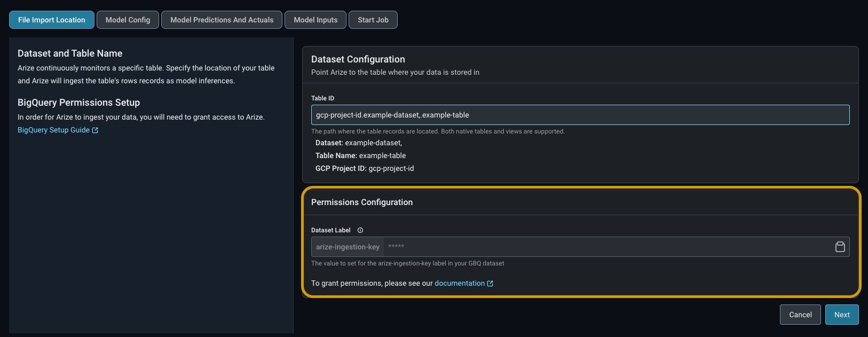
Task: Click the Dataset Configuration heading
Action: coord(358,59)
